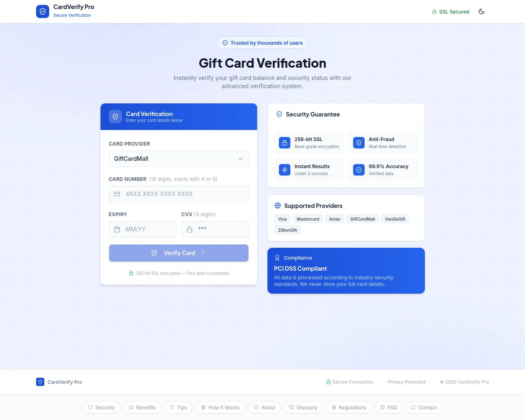Open the Regulations footer tab
The width and height of the screenshot is (525, 420).
pyautogui.click(x=349, y=407)
